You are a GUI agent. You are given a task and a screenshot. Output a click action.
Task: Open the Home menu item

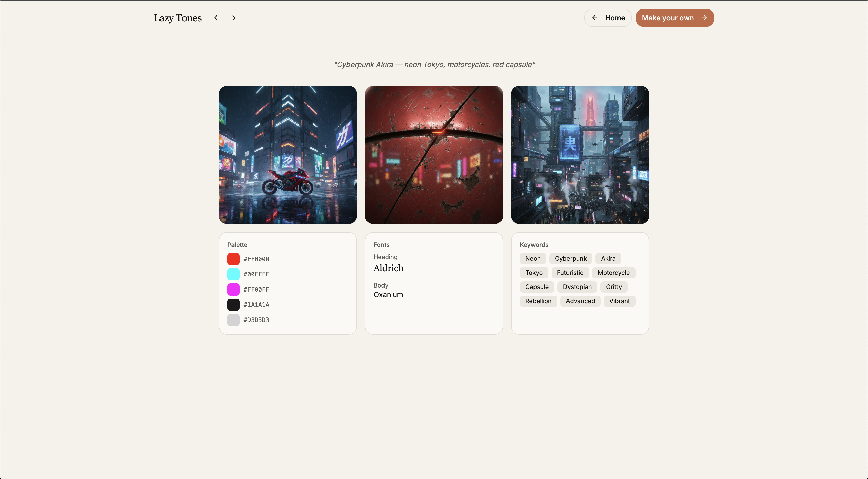pos(608,18)
